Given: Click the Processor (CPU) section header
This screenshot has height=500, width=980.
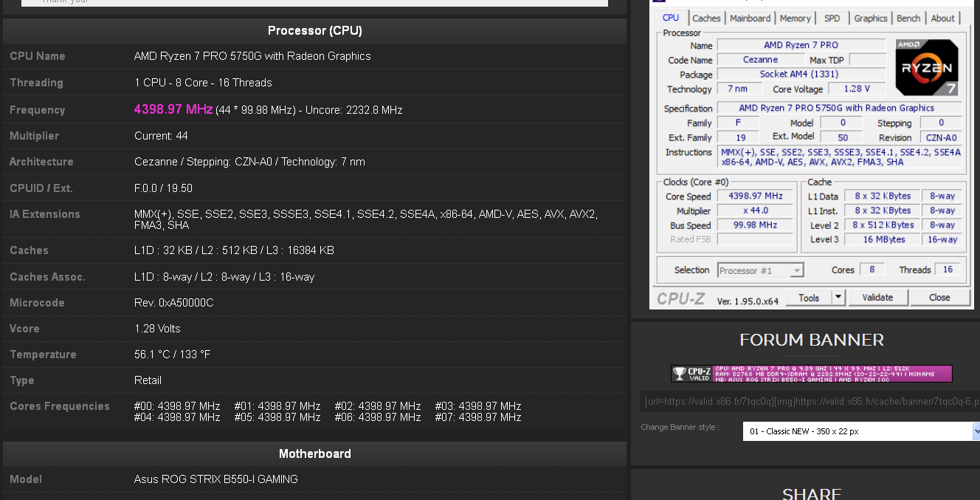Looking at the screenshot, I should [315, 31].
